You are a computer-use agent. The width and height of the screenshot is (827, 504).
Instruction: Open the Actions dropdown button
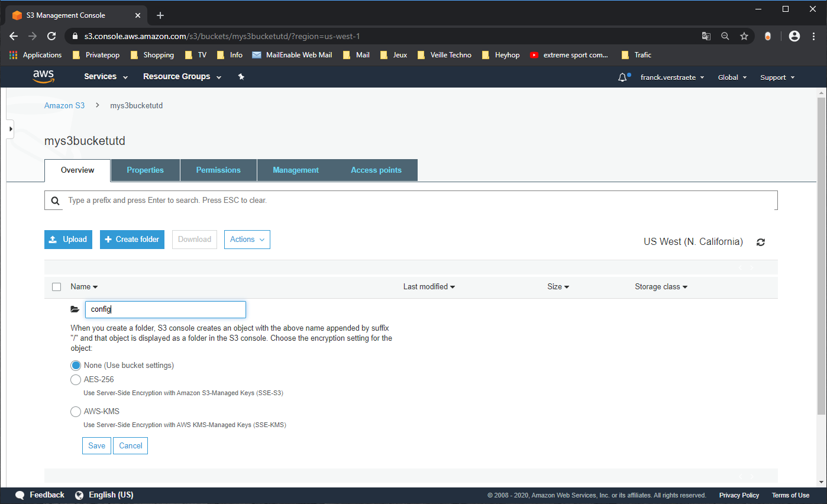[247, 240]
